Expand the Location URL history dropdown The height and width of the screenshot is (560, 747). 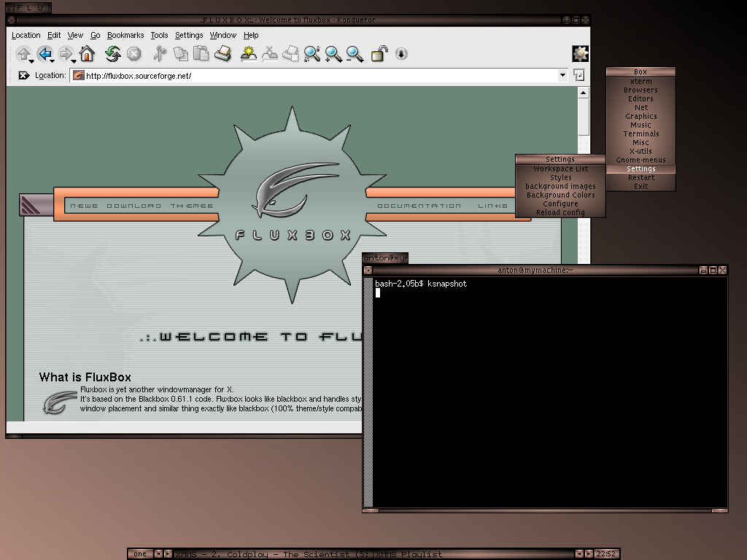pos(562,75)
